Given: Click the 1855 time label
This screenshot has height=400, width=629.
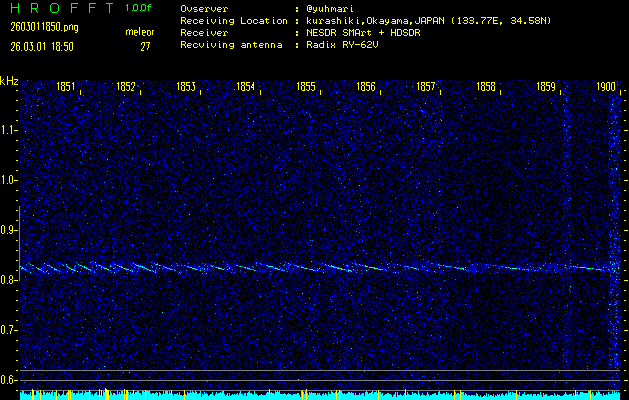Looking at the screenshot, I should click(306, 87).
